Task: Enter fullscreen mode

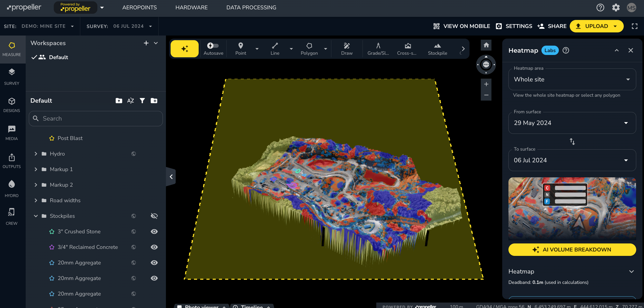Action: tap(635, 26)
